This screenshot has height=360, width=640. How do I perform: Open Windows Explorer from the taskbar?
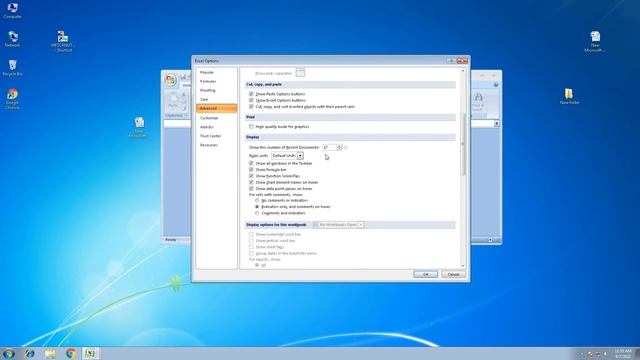[x=50, y=353]
